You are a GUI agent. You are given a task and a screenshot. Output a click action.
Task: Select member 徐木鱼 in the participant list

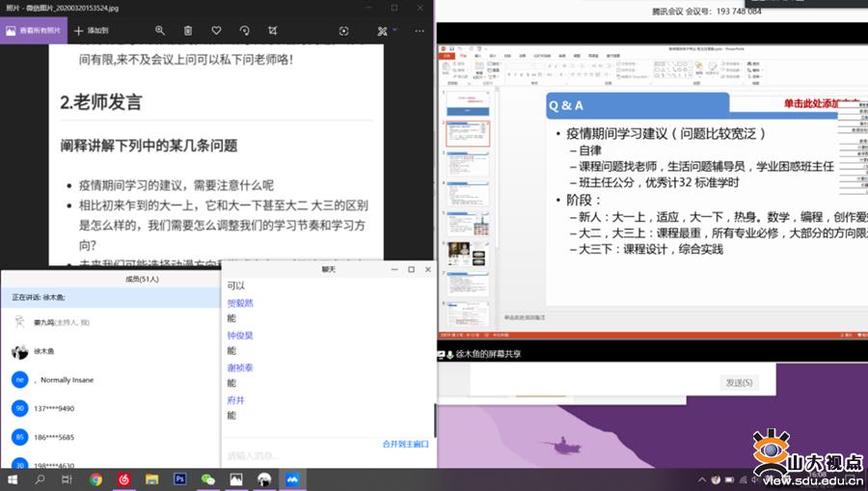[43, 351]
